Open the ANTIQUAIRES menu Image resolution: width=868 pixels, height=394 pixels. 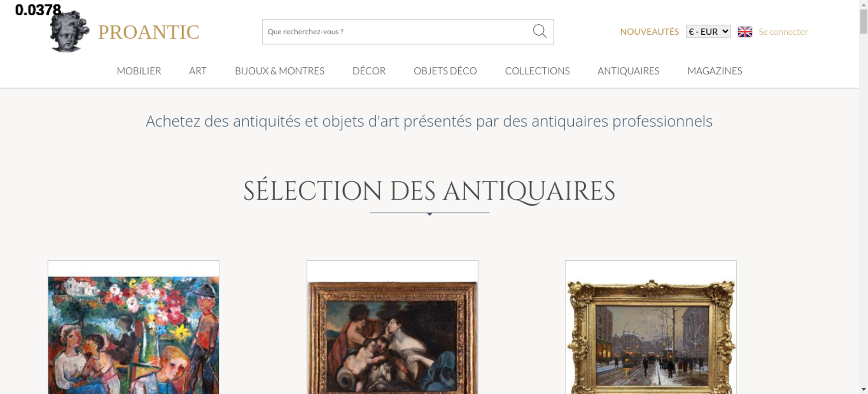tap(628, 71)
